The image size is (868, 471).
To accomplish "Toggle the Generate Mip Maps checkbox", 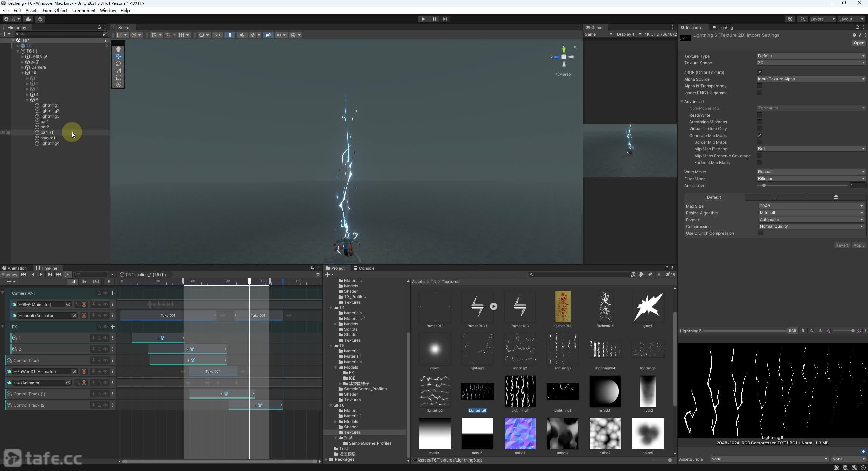I will point(759,136).
